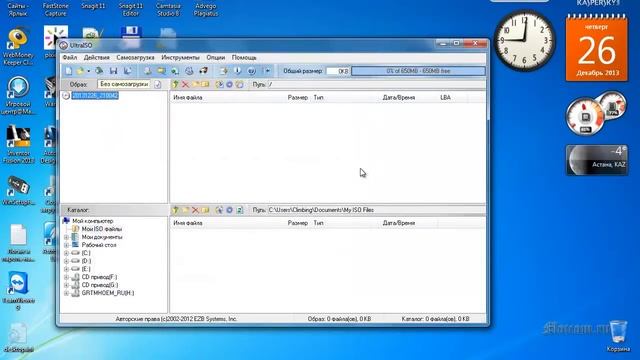Go up a folder in the image pane
Screen dimensions: 640x360
tap(176, 84)
